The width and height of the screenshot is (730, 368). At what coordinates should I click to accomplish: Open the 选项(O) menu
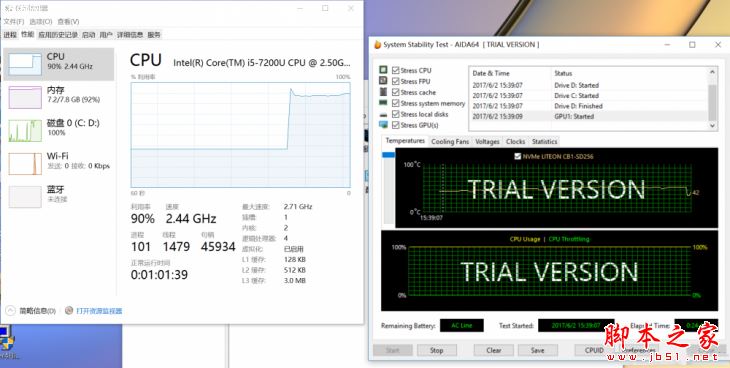coord(41,21)
